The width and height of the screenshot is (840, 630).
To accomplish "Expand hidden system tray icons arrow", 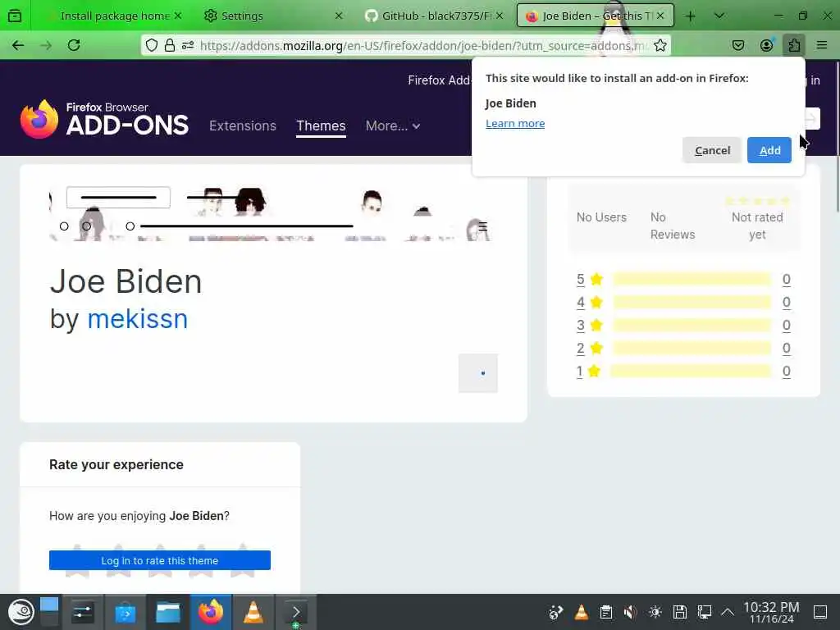I will 728,612.
